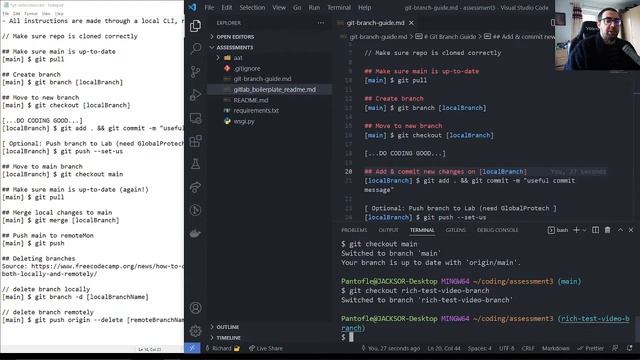Open the Terminal menu
640x360 pixels.
(x=339, y=7)
